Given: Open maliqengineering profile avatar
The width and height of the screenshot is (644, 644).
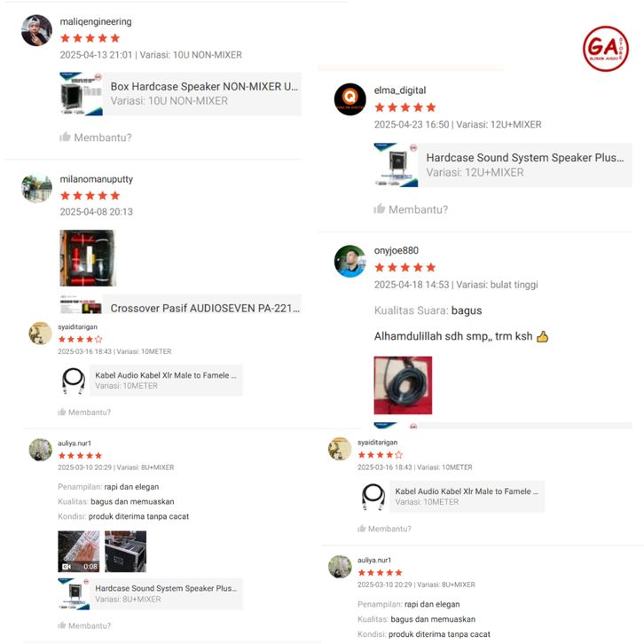Looking at the screenshot, I should click(36, 30).
